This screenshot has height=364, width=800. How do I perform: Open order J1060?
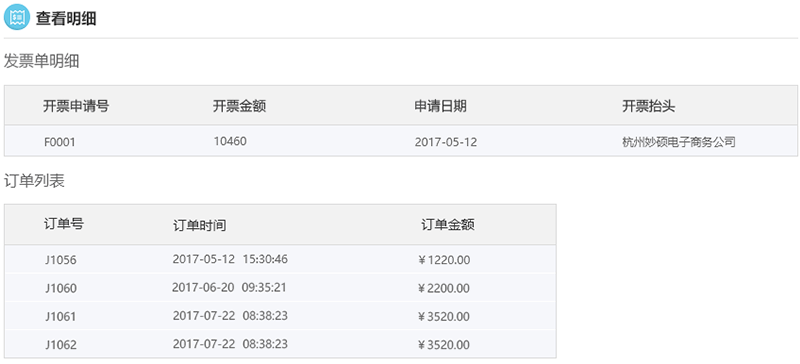[61, 289]
